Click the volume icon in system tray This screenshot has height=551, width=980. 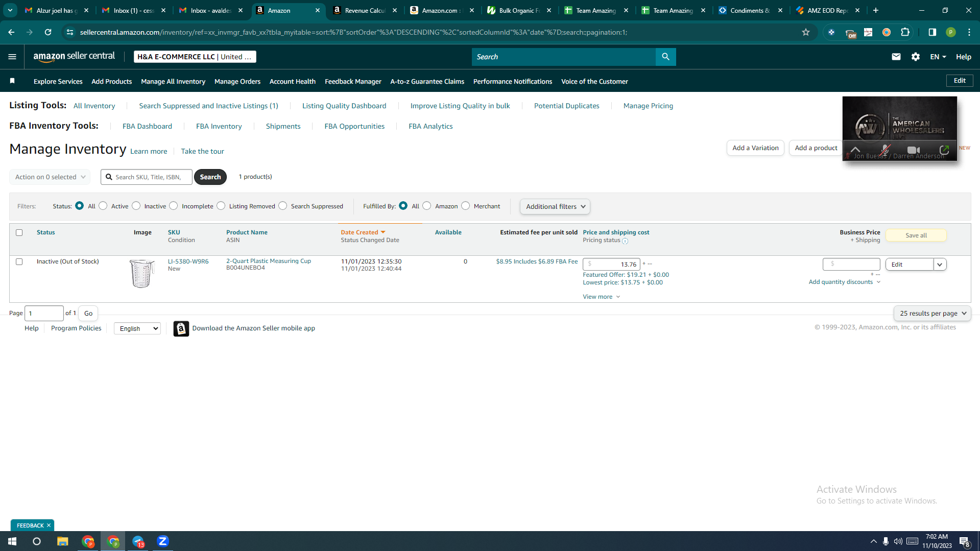click(x=898, y=541)
